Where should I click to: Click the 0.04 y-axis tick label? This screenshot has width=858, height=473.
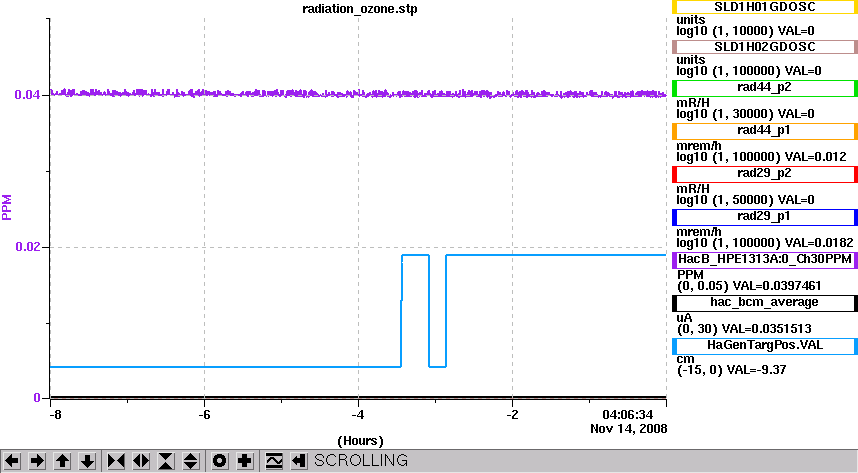(x=28, y=95)
